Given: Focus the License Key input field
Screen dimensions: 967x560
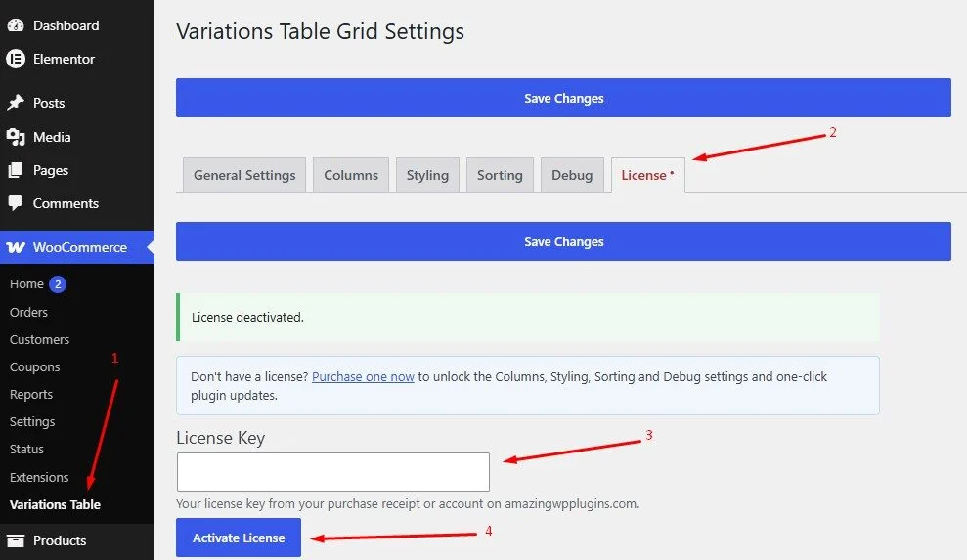Looking at the screenshot, I should pos(333,472).
